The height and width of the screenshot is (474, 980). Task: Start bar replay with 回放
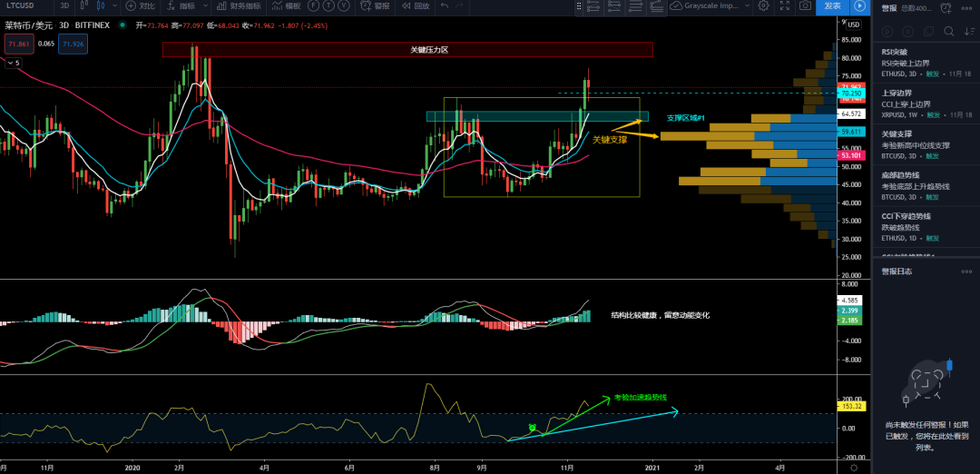click(415, 5)
